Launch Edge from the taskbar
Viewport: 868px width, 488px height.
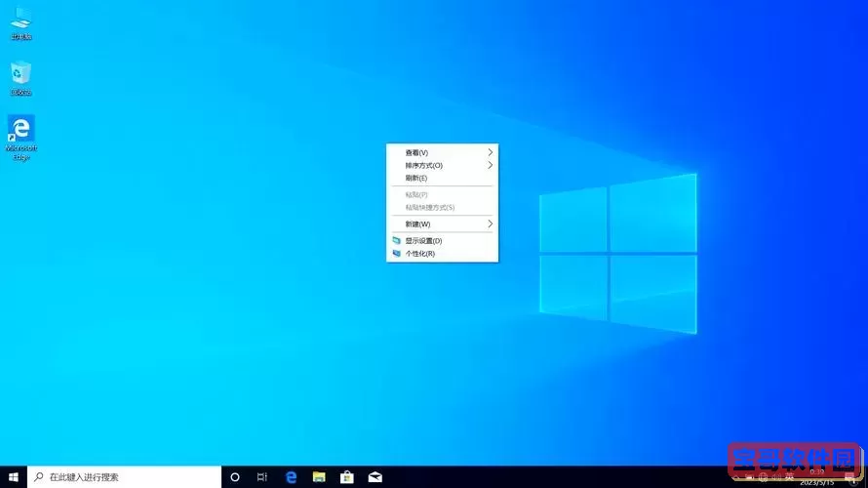[x=291, y=477]
